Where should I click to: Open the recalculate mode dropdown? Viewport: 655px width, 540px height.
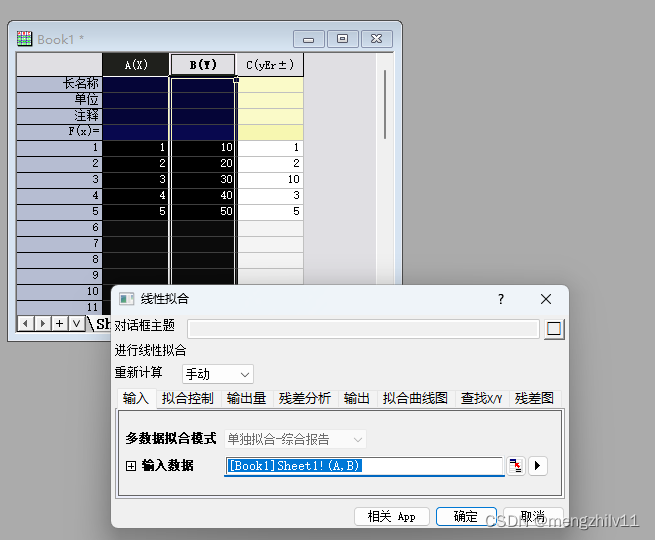coord(218,374)
